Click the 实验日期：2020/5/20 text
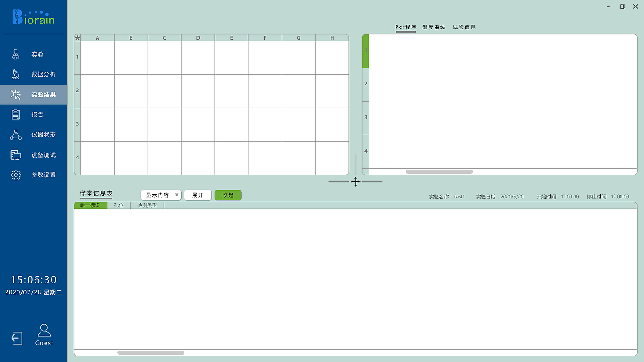Screen dimensions: 644x362 pos(500,197)
